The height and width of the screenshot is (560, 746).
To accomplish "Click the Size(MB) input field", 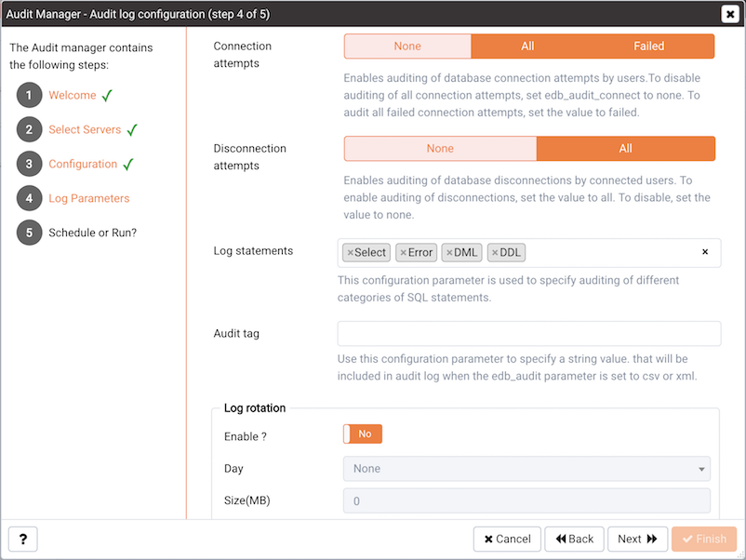I will [526, 500].
